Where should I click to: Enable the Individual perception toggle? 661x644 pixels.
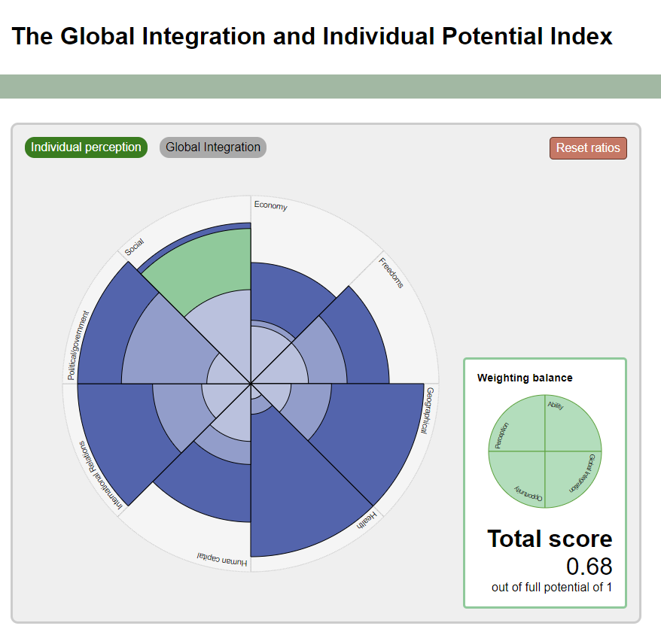(x=86, y=147)
